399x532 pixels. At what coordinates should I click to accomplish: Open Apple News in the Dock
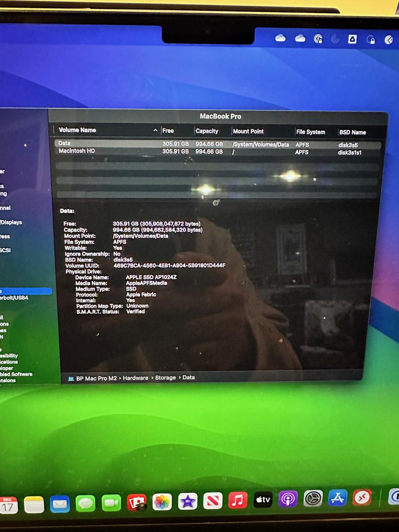(x=213, y=500)
